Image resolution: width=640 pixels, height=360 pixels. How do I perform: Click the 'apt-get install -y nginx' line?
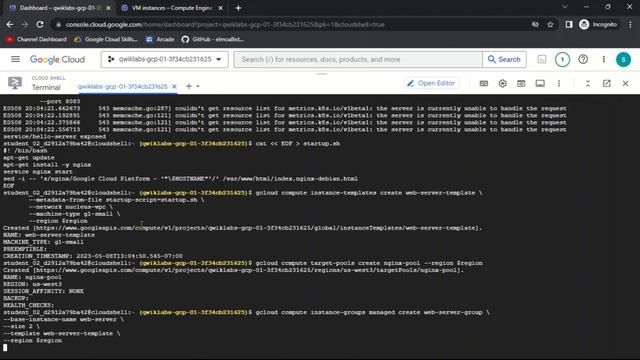pos(47,164)
